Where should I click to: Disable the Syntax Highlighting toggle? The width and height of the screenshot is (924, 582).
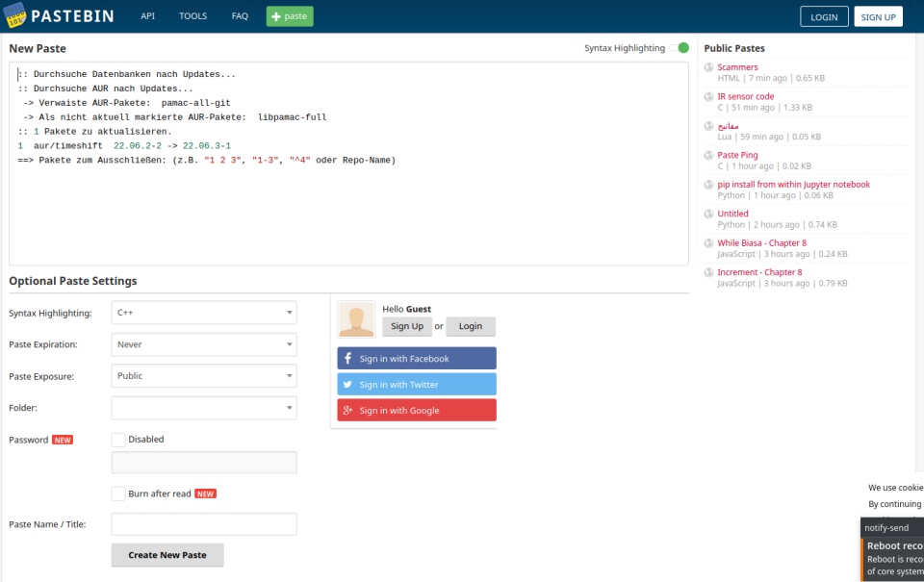[x=681, y=45]
